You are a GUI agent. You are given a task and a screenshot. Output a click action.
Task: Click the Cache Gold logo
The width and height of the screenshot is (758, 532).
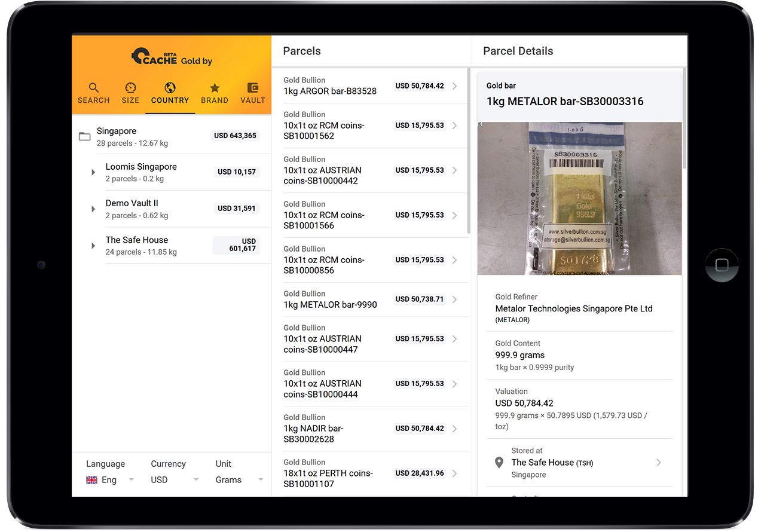(x=172, y=56)
